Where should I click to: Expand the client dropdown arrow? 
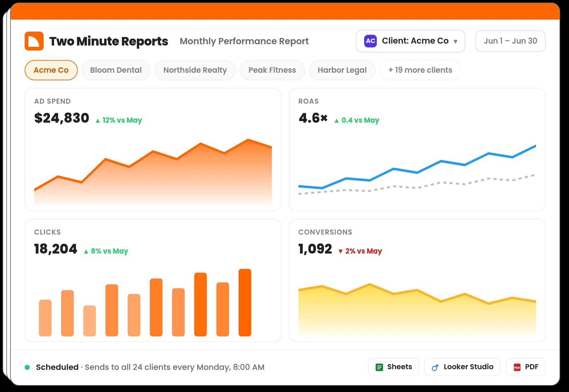click(456, 41)
